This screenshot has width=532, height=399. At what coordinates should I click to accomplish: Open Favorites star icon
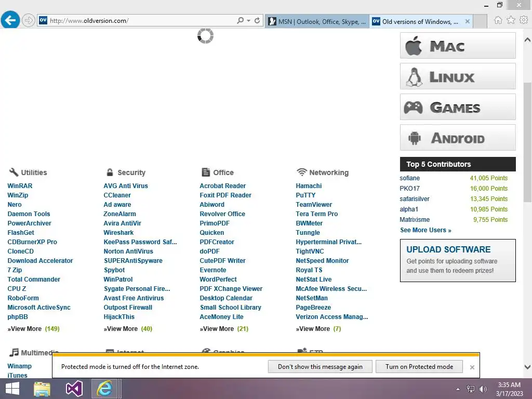click(x=511, y=20)
